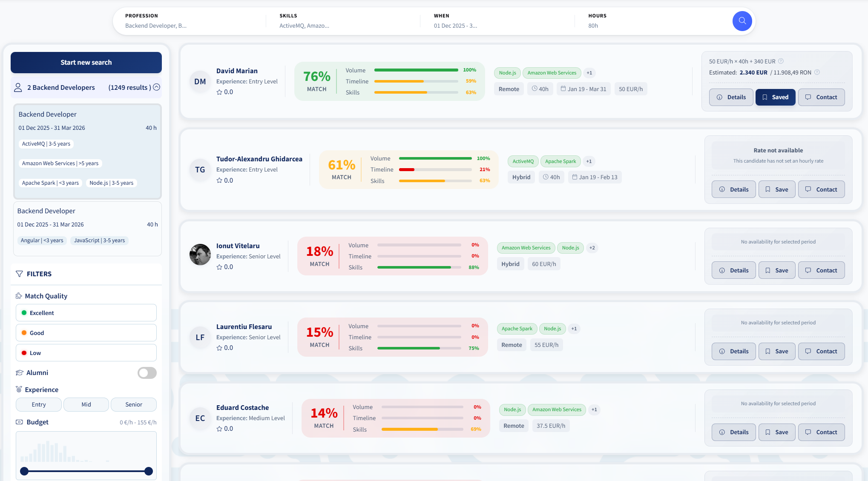Click the star rating icon for David Marian

pyautogui.click(x=219, y=92)
